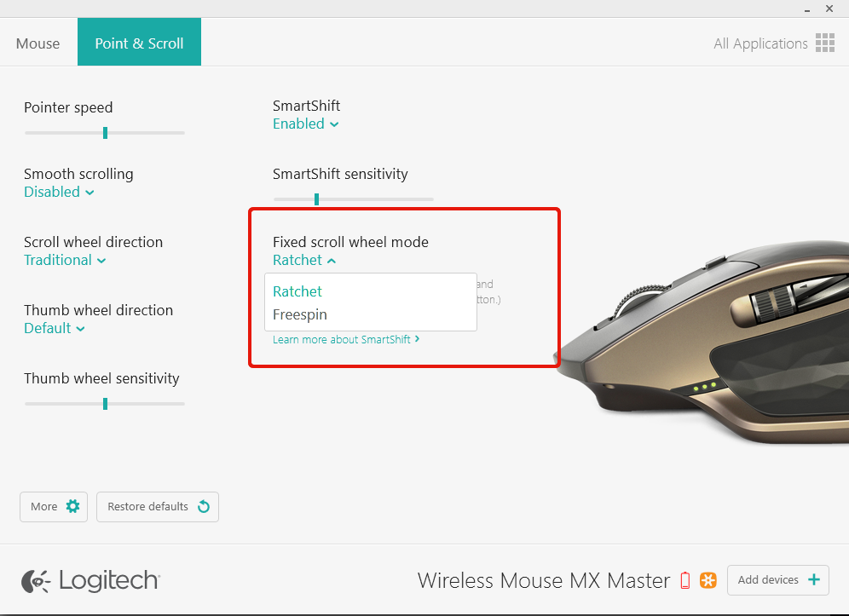The height and width of the screenshot is (616, 849).
Task: Click the gear icon on More button
Action: point(72,506)
